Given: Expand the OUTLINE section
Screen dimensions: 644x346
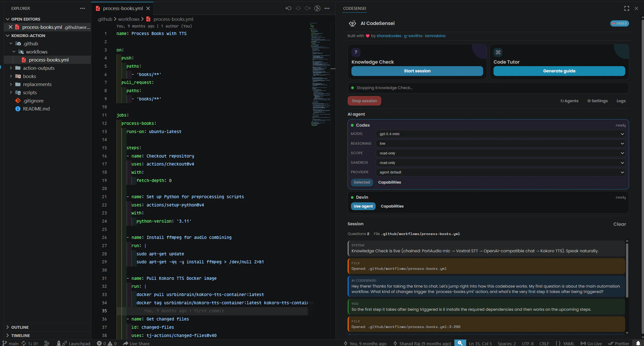Looking at the screenshot, I should (x=47, y=327).
